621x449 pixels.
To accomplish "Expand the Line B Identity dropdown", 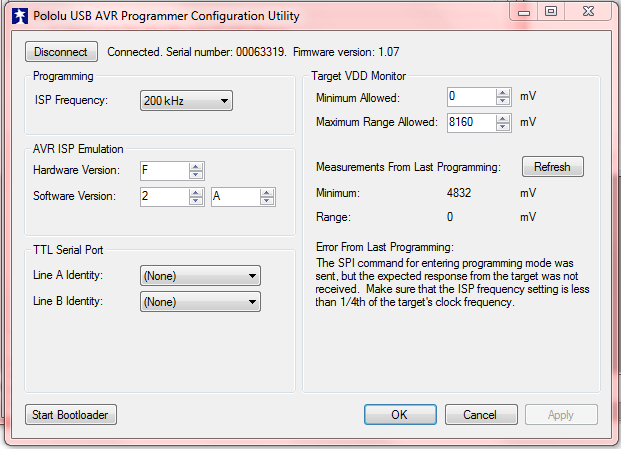I will coord(200,301).
